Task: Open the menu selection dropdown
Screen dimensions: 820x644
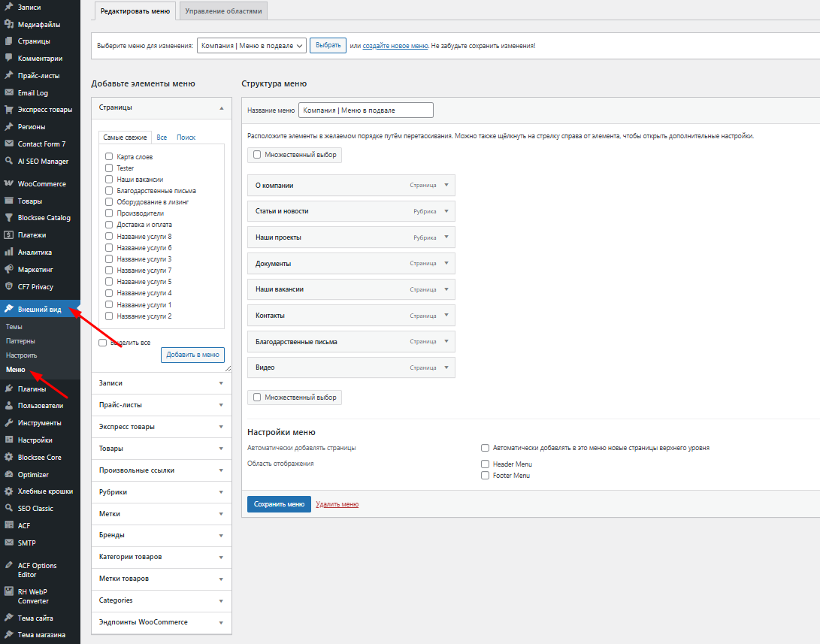Action: tap(251, 45)
